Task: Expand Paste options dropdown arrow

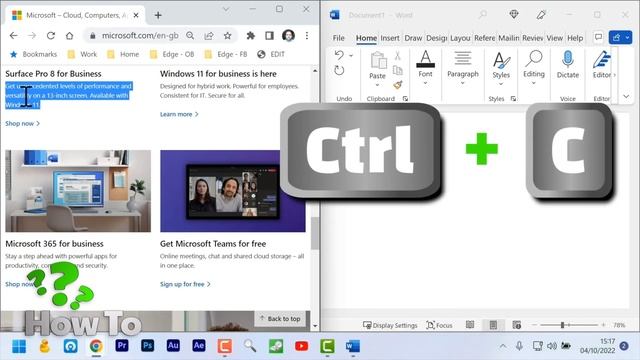Action: [x=377, y=85]
